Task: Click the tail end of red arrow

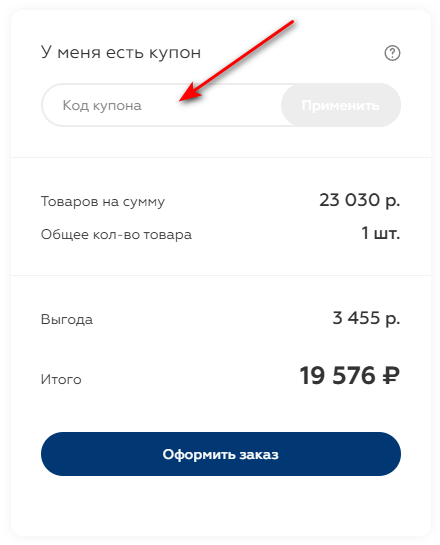Action: (x=291, y=23)
